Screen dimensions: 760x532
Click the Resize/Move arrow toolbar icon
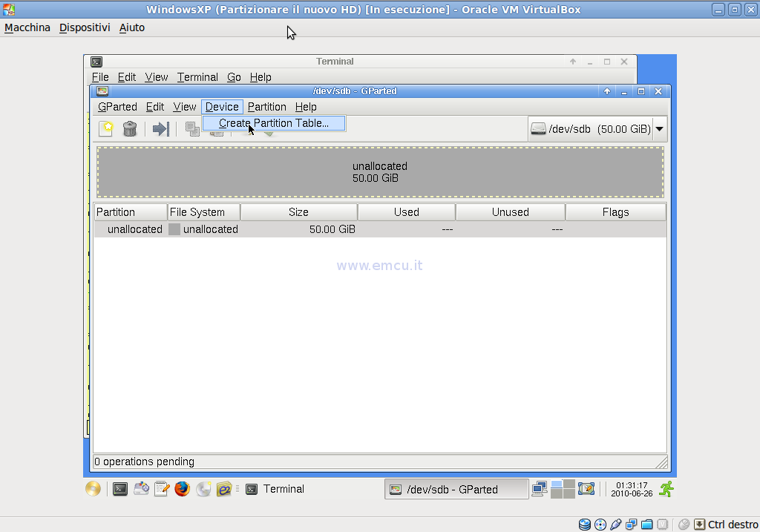[160, 129]
